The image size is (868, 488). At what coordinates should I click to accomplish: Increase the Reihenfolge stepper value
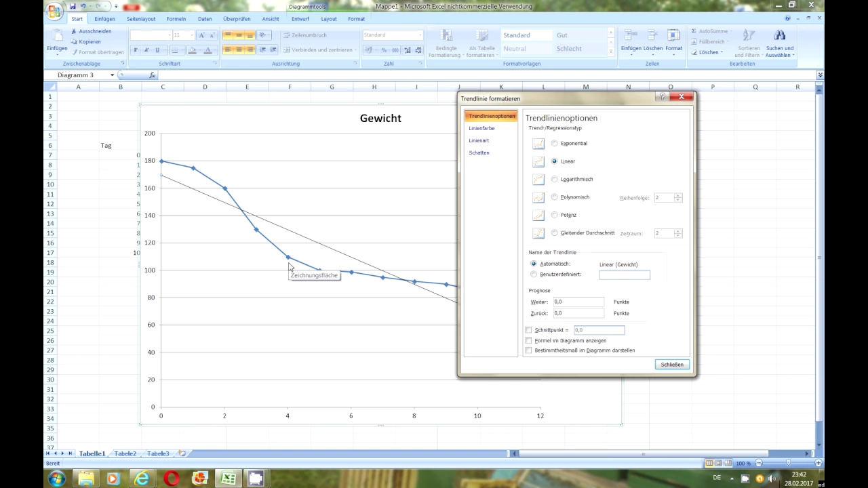677,195
